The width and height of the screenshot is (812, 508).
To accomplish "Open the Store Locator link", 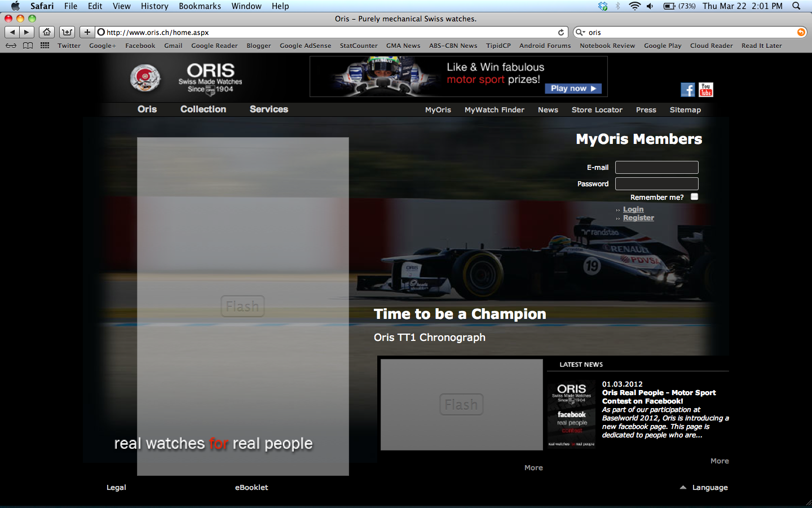I will tap(597, 110).
